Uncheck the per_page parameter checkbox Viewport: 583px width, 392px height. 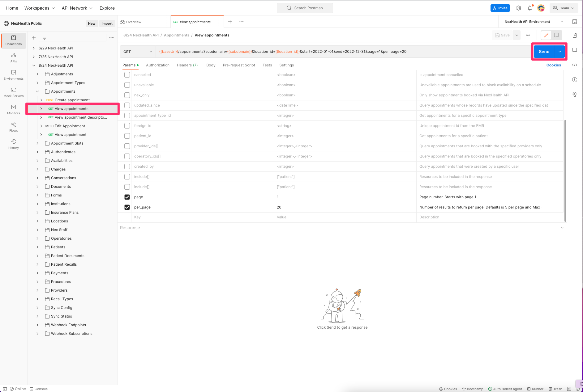point(127,207)
